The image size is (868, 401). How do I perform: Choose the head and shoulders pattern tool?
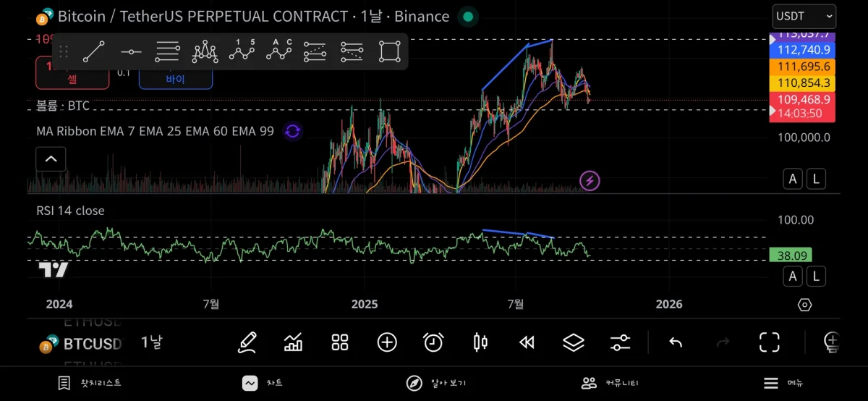click(x=205, y=51)
